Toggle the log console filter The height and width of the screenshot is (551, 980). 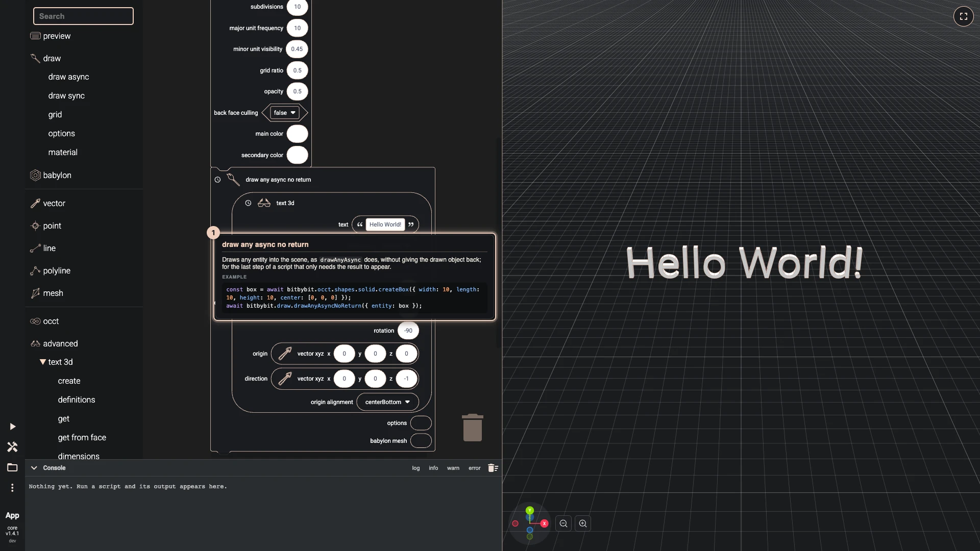click(x=416, y=468)
